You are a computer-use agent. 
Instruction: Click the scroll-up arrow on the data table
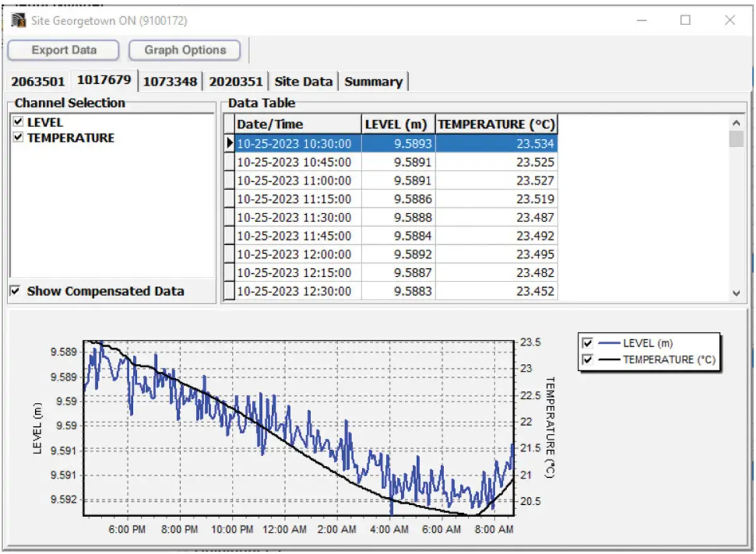pyautogui.click(x=737, y=122)
